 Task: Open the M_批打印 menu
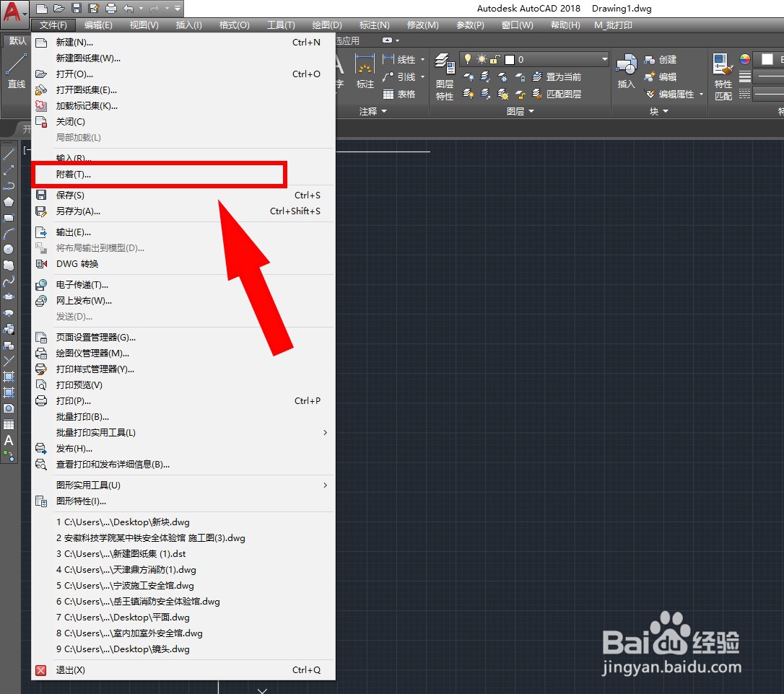coord(613,25)
